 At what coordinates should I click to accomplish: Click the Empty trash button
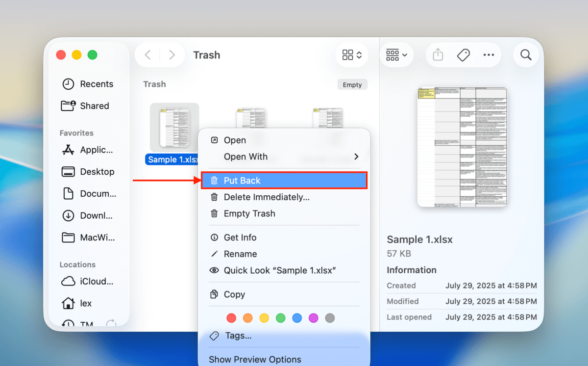(352, 84)
